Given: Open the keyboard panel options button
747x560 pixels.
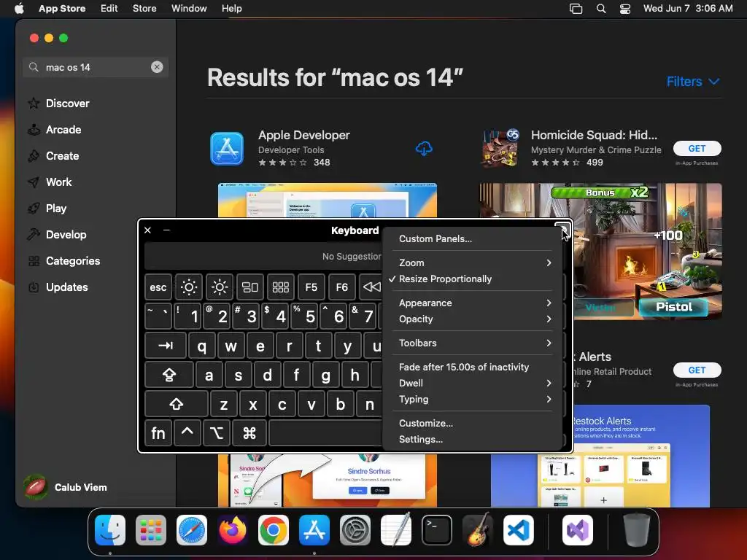Looking at the screenshot, I should pyautogui.click(x=562, y=230).
